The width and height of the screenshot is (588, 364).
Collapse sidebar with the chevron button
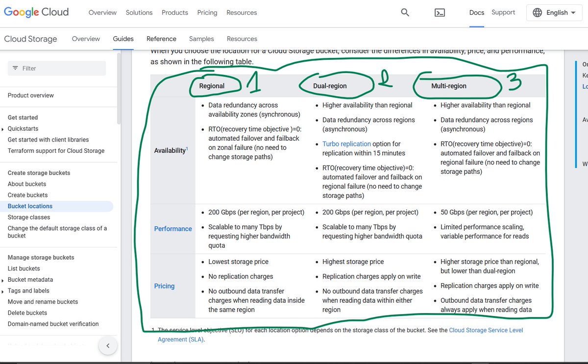(108, 345)
